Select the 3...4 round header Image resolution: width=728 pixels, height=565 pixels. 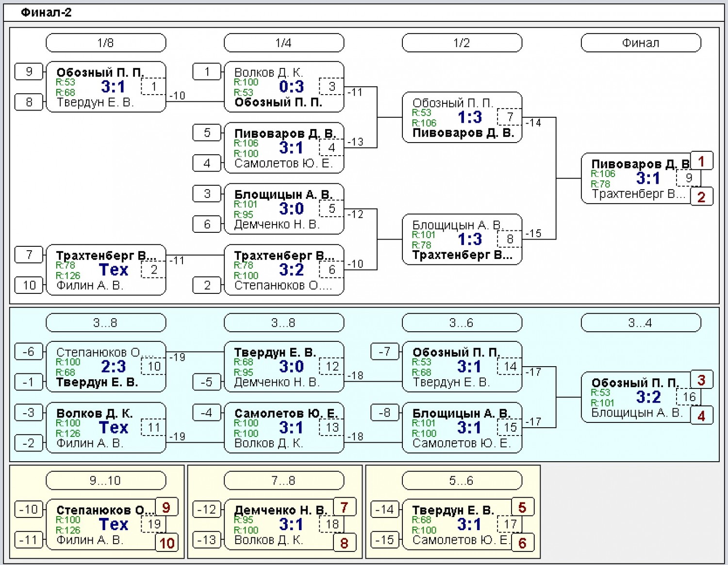tap(641, 323)
